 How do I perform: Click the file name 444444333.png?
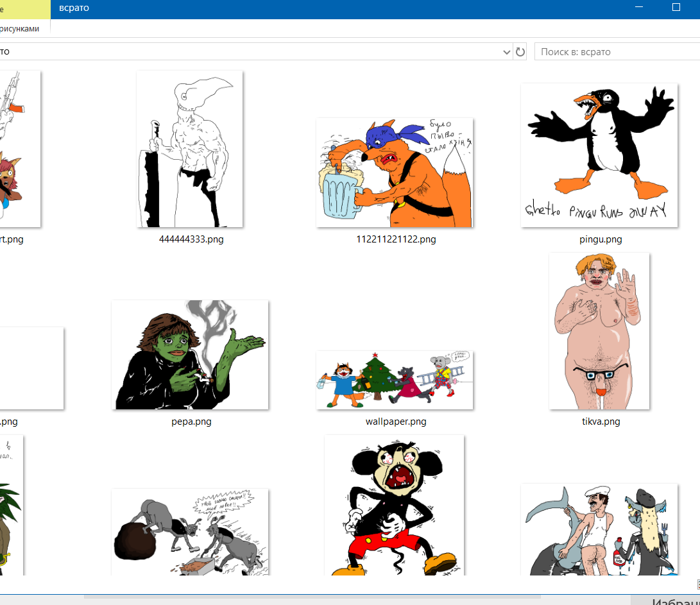point(191,239)
